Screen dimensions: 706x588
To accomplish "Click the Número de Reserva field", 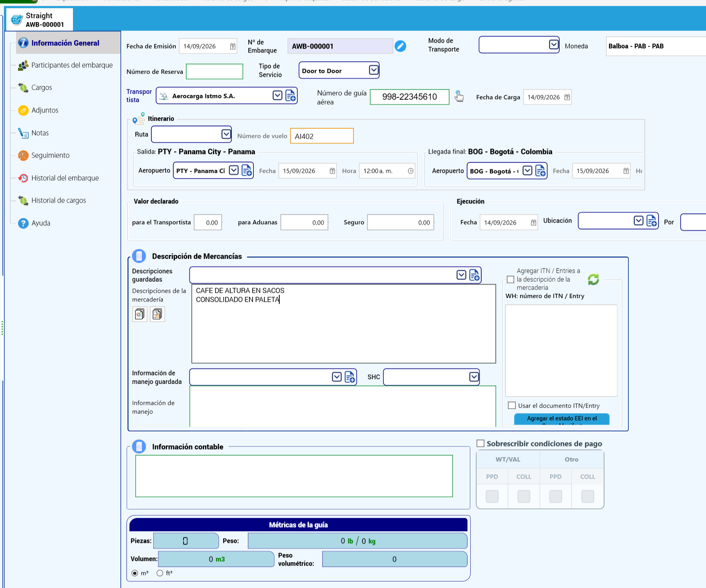I will coord(215,72).
